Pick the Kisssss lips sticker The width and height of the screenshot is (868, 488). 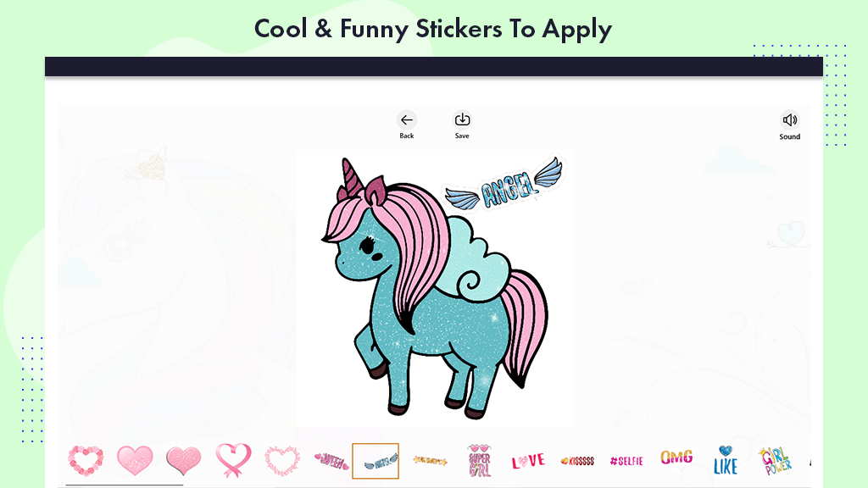tap(577, 461)
